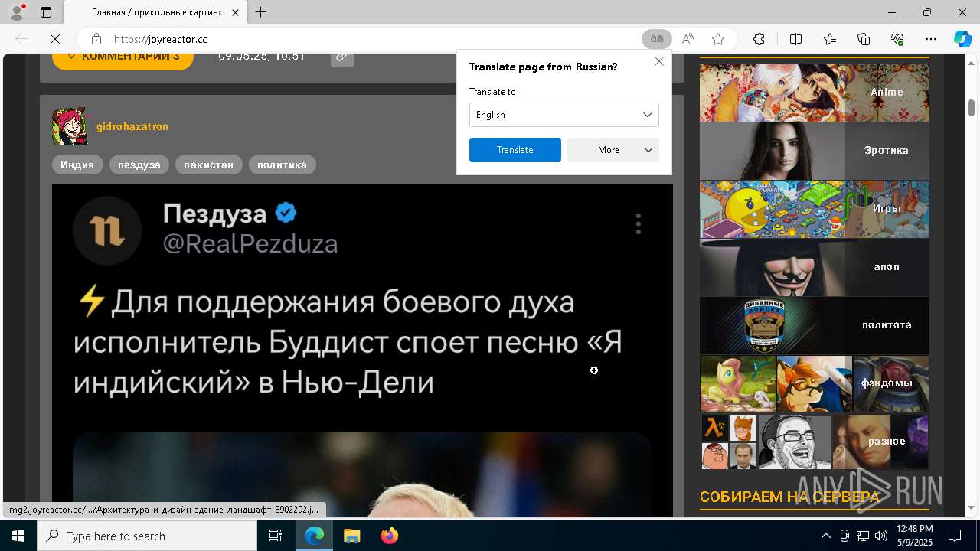Open the volume control in the tray
Viewport: 980px width, 551px height.
point(880,536)
